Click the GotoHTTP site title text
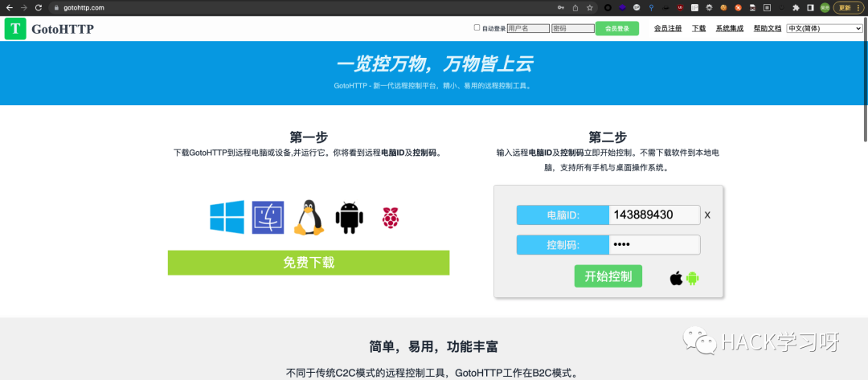 pos(63,29)
